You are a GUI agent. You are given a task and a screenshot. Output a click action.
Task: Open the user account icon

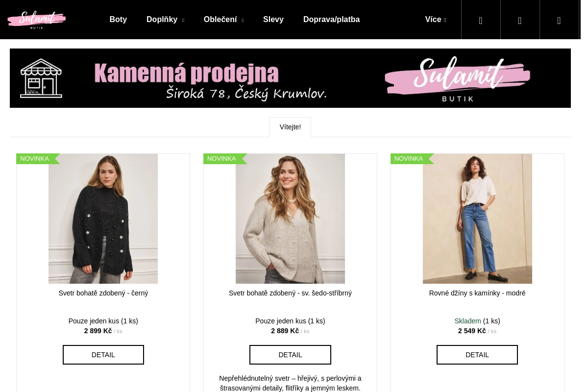(520, 20)
